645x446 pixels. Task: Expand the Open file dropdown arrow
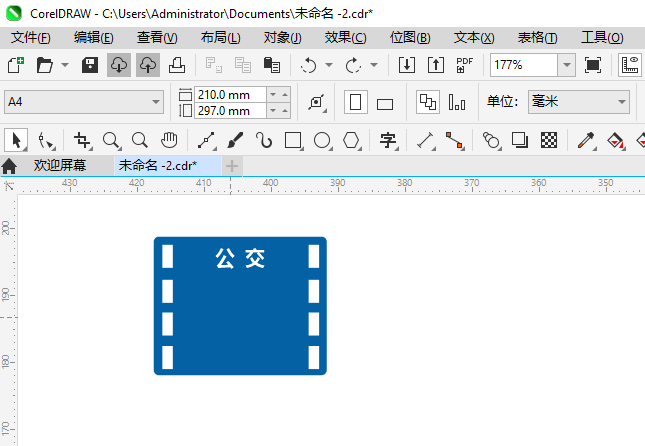click(x=65, y=65)
